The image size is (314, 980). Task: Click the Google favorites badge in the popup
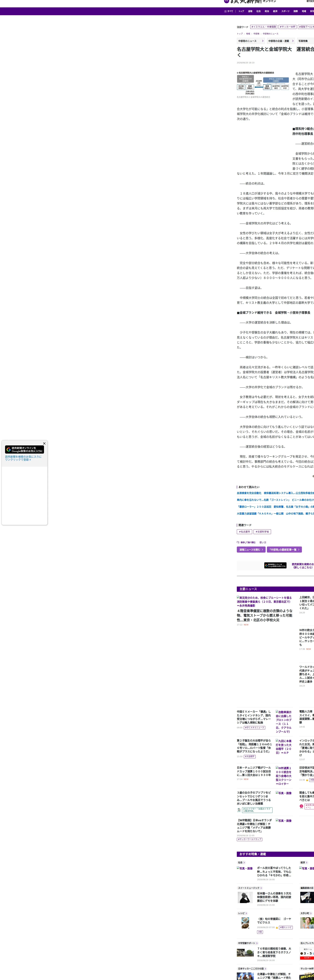pos(24,449)
